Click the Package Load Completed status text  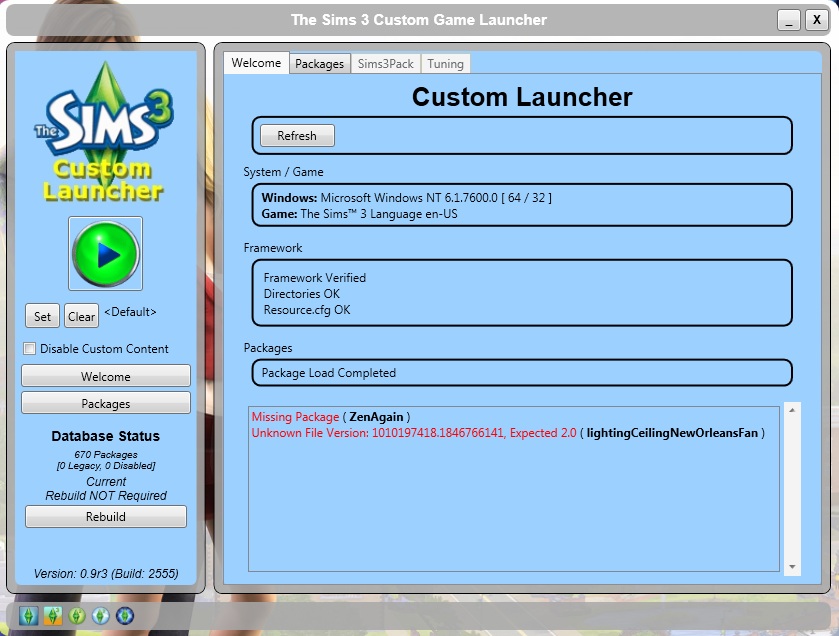click(x=329, y=373)
